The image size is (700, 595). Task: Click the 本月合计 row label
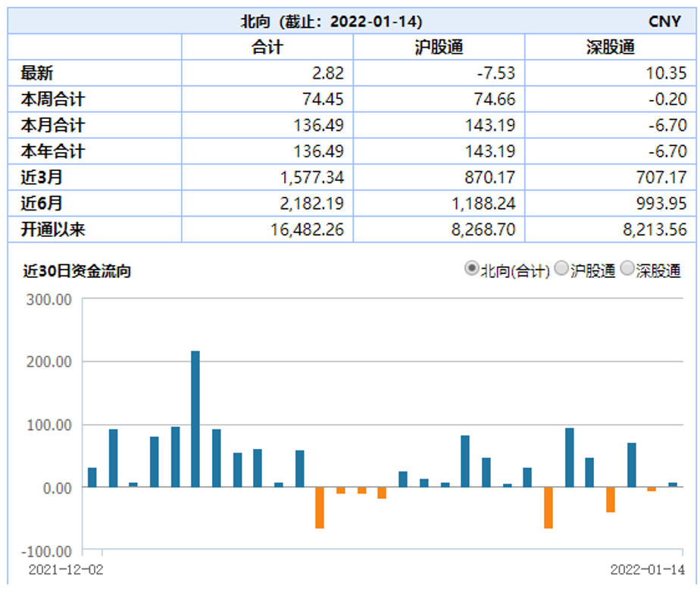pos(53,126)
